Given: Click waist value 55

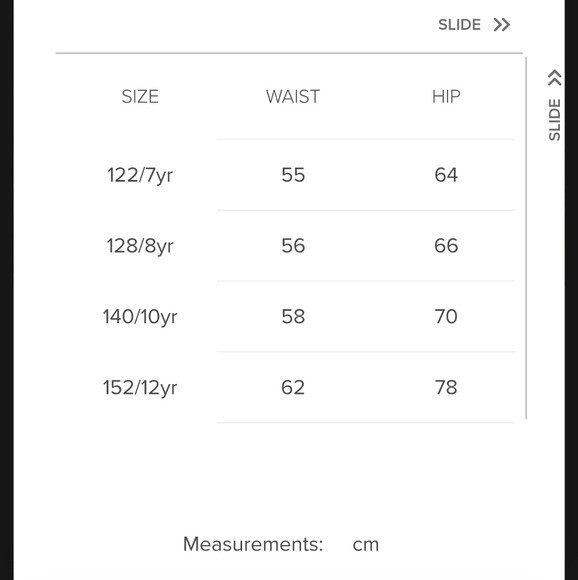Looking at the screenshot, I should tap(293, 175).
